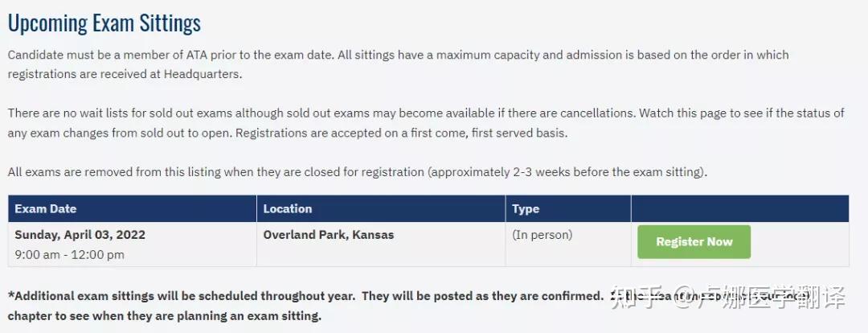Click the Location column header
Image resolution: width=868 pixels, height=333 pixels.
(x=287, y=208)
